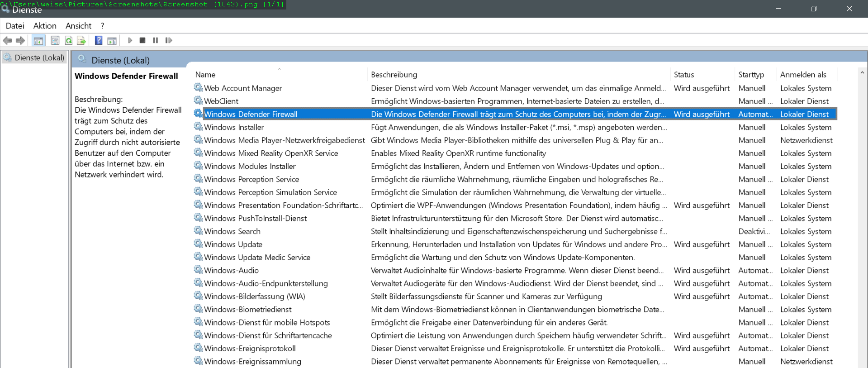Sort by the Status column header
The height and width of the screenshot is (368, 868).
pyautogui.click(x=683, y=75)
